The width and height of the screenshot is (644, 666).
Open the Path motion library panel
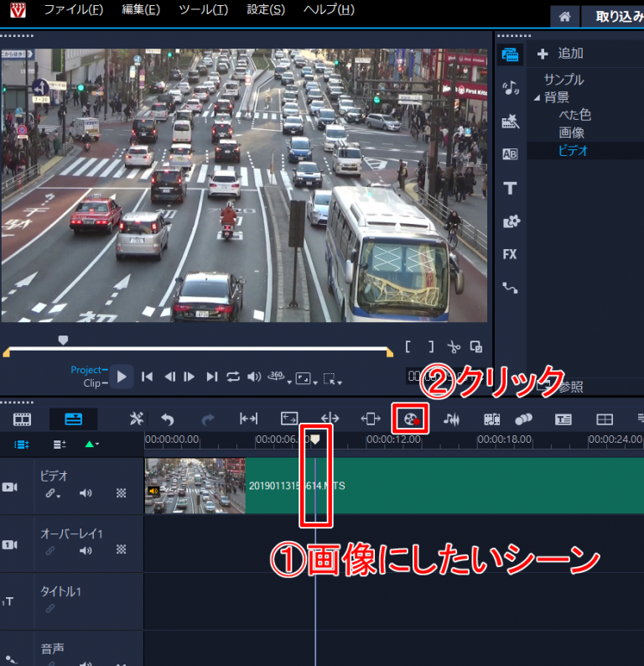511,288
